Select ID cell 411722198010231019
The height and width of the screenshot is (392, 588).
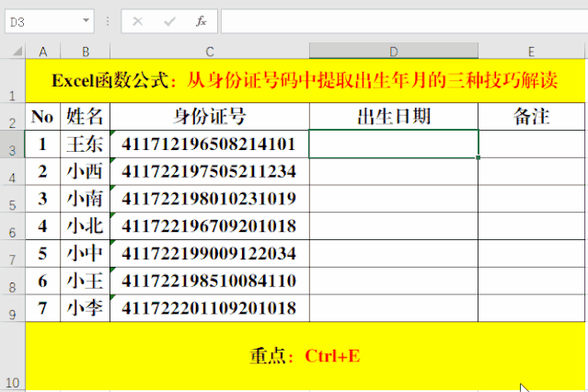click(x=210, y=199)
